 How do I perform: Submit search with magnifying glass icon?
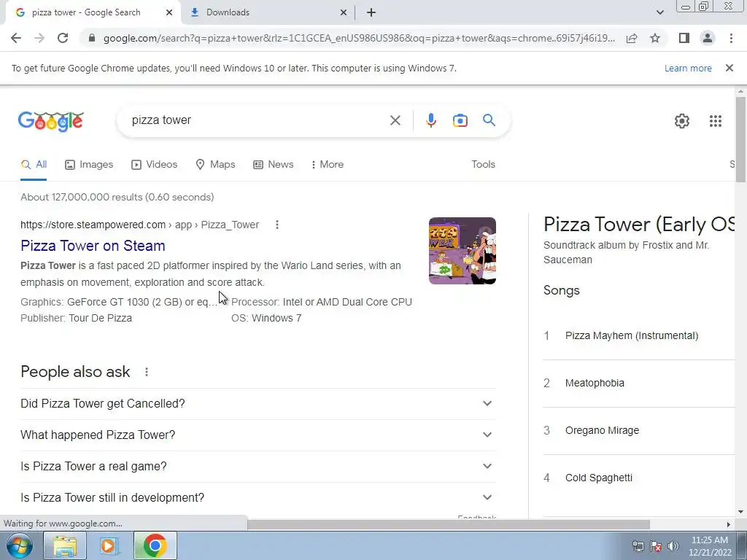click(x=489, y=120)
